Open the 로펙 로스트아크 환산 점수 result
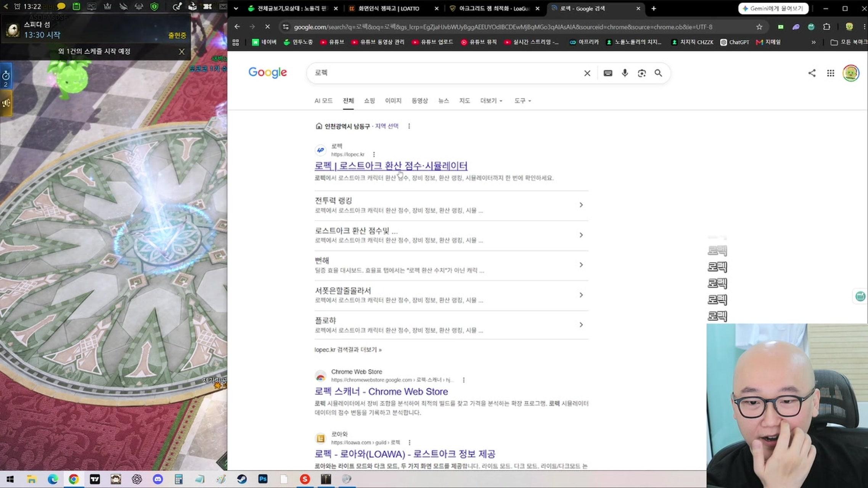The image size is (868, 488). click(x=391, y=166)
